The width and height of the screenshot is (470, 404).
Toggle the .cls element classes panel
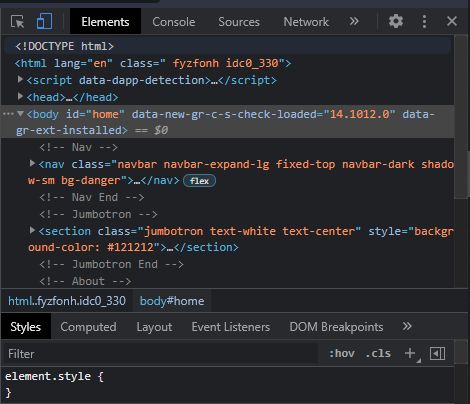tap(378, 353)
